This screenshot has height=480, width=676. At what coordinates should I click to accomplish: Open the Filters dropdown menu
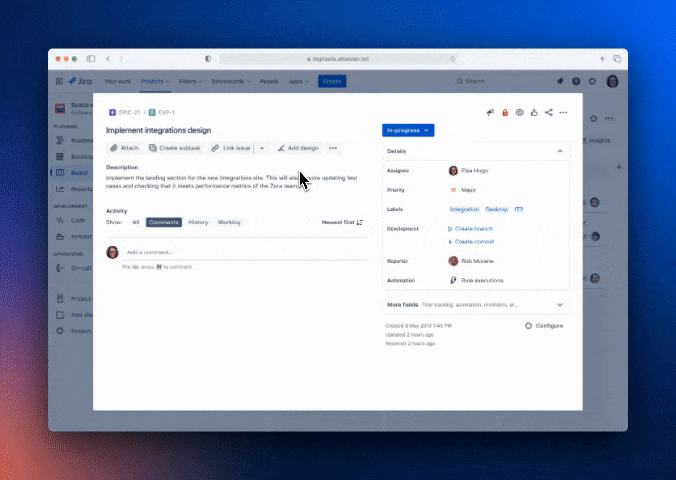point(190,81)
